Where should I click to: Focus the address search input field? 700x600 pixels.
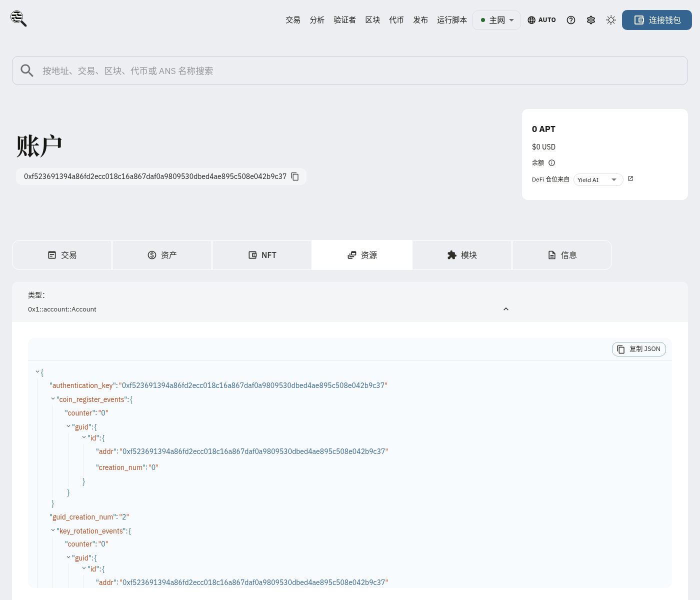350,70
